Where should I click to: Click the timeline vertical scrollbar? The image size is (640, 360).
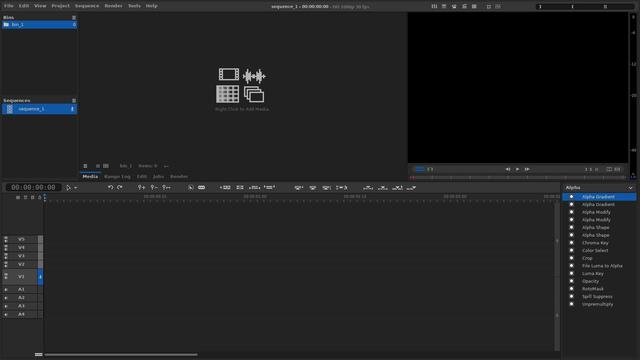pos(557,276)
